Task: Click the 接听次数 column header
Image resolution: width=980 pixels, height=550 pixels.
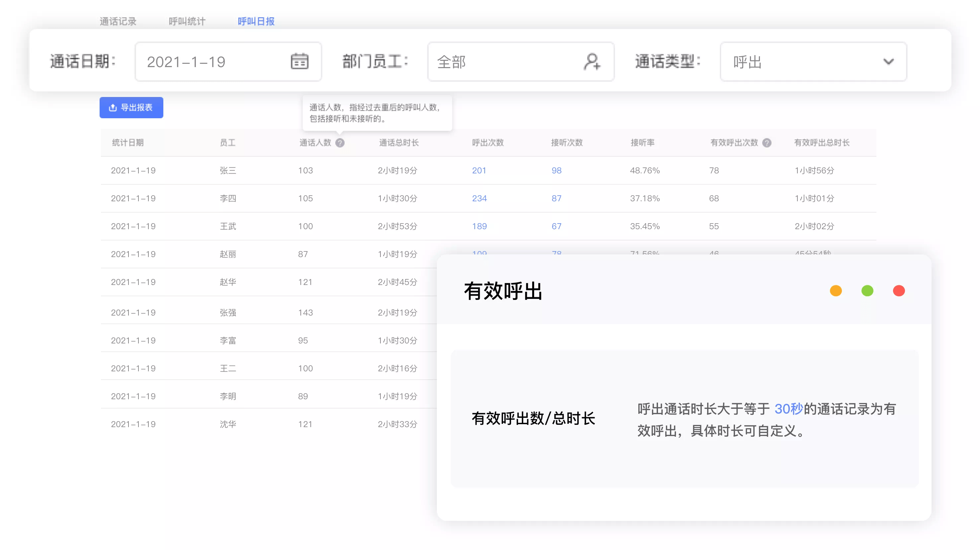Action: (x=567, y=143)
